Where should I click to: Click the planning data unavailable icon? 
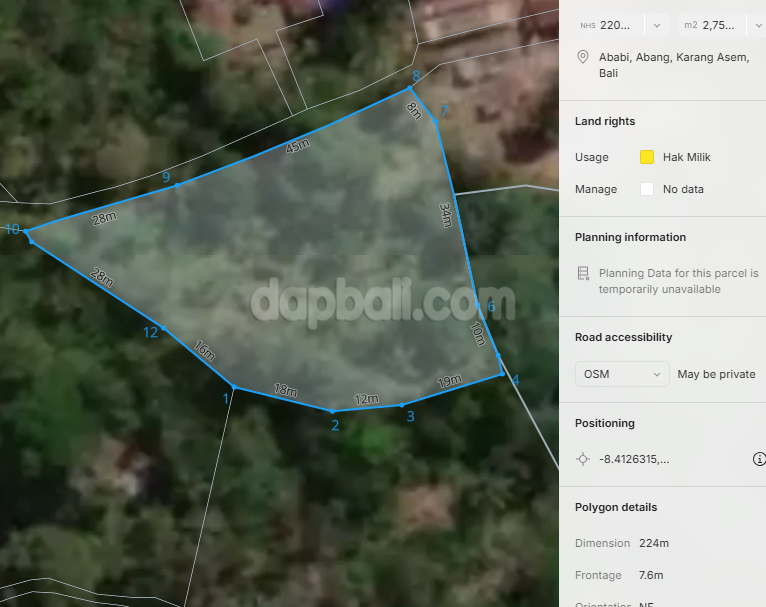[x=583, y=273]
